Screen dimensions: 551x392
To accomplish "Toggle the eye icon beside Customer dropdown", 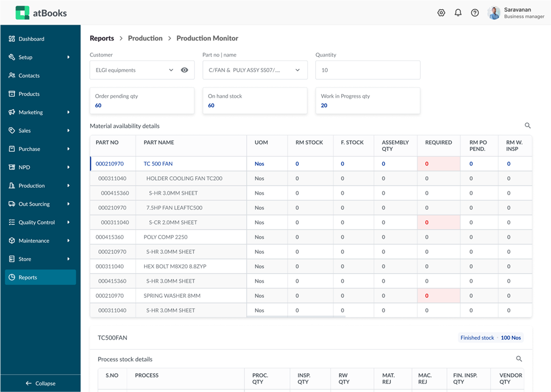I will [x=185, y=70].
